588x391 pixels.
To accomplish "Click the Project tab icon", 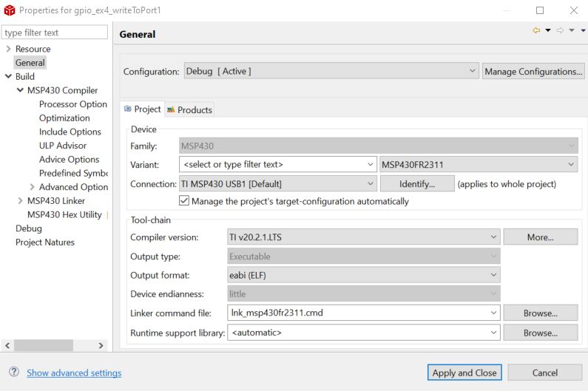I will coord(128,109).
